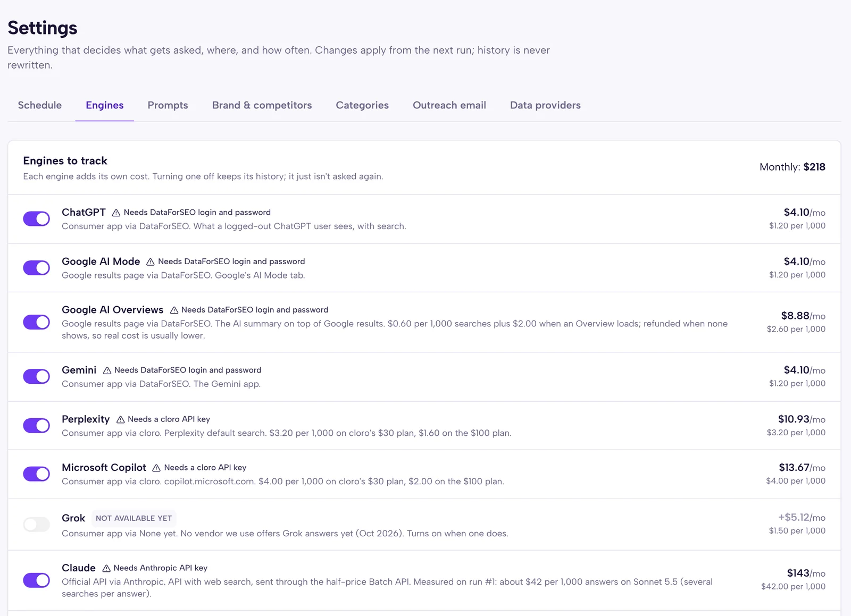Image resolution: width=851 pixels, height=616 pixels.
Task: Click the warning icon beside ChatGPT
Action: point(116,213)
